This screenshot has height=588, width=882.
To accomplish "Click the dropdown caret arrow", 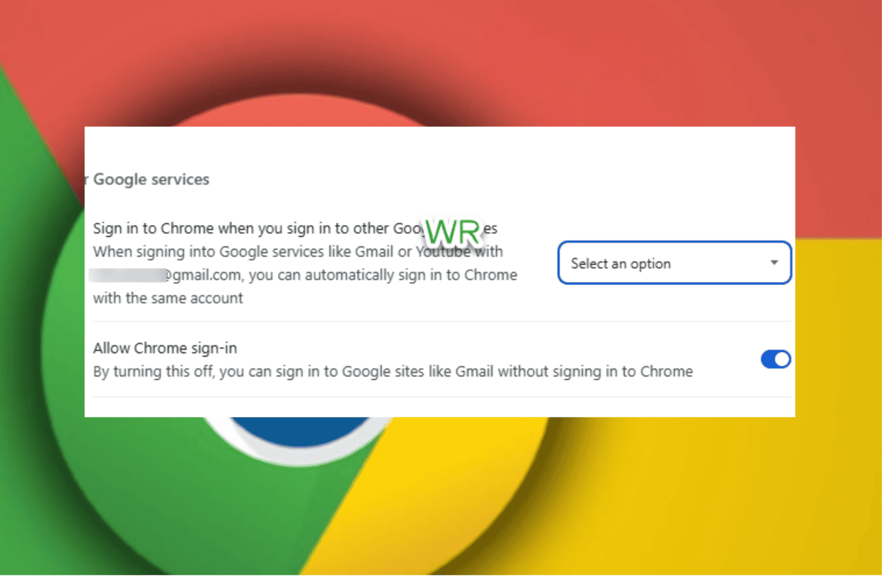I will pyautogui.click(x=774, y=262).
